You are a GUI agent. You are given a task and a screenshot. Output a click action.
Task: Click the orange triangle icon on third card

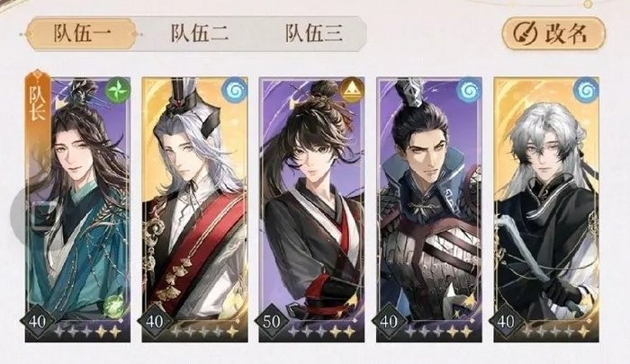click(352, 90)
